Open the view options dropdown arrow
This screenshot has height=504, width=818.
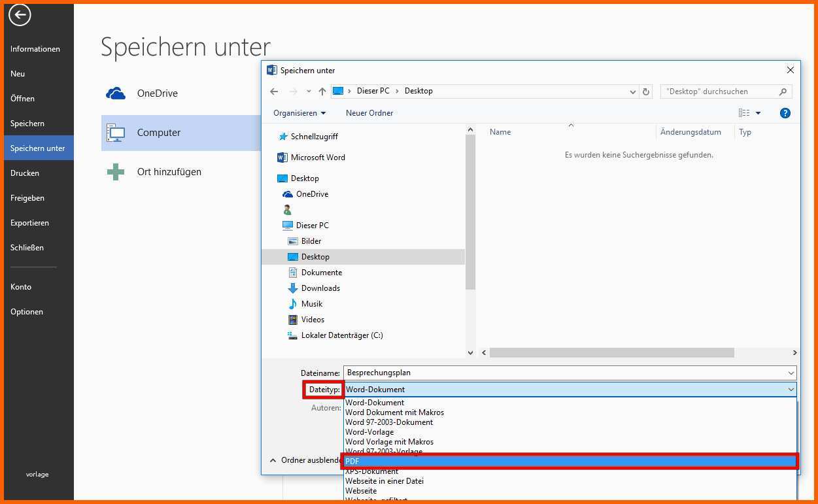pos(758,113)
